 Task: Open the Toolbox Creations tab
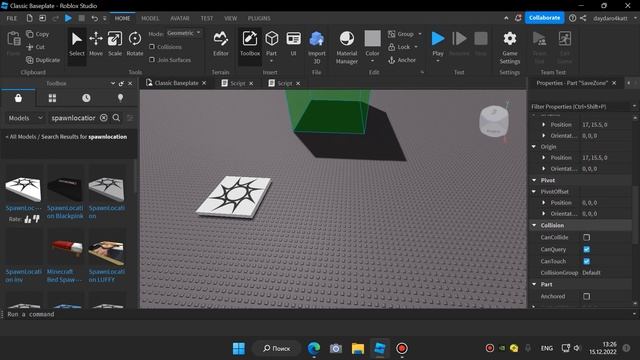pos(120,98)
